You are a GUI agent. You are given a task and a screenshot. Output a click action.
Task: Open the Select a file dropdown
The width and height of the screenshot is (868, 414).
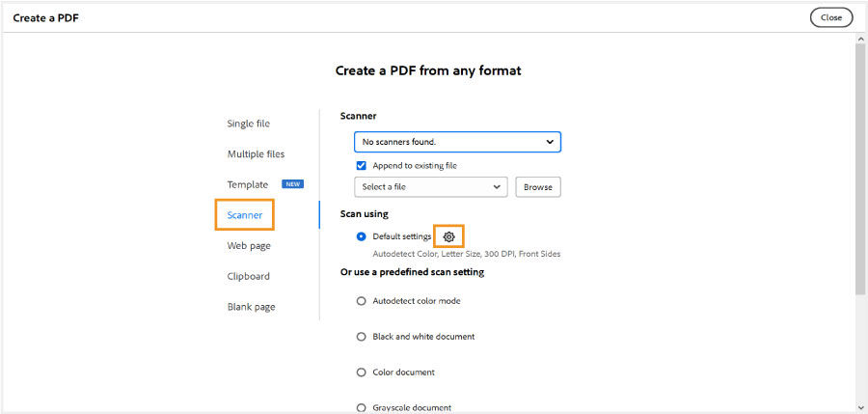(x=430, y=187)
